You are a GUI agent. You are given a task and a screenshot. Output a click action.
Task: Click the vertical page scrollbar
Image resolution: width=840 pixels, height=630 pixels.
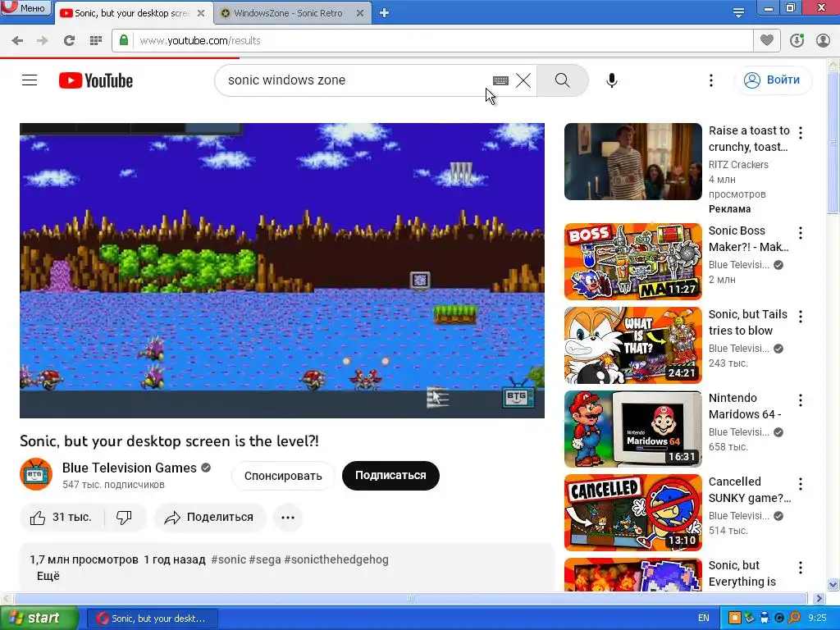833,142
